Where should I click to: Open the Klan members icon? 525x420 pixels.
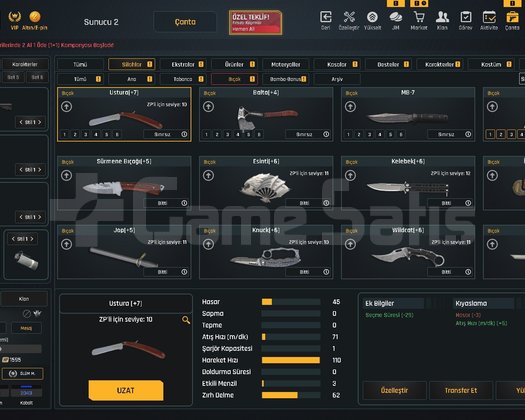[x=442, y=17]
